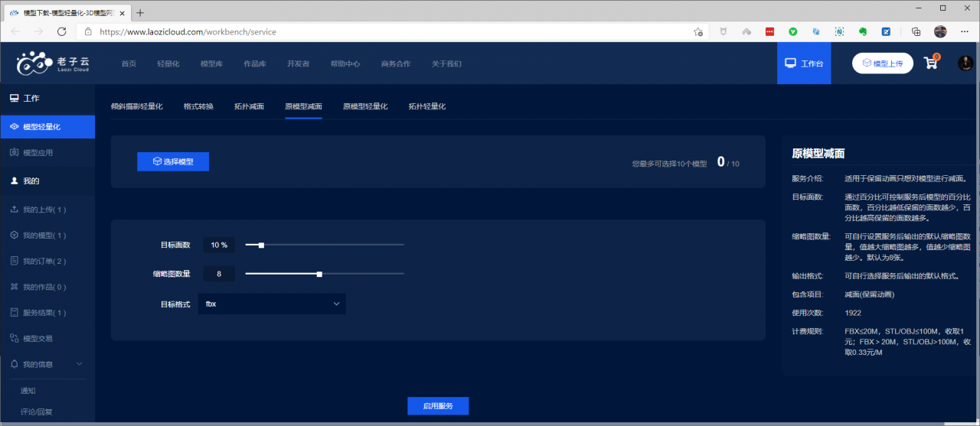This screenshot has width=980, height=426.
Task: Click the Laozi Cloud logo
Action: coord(53,63)
